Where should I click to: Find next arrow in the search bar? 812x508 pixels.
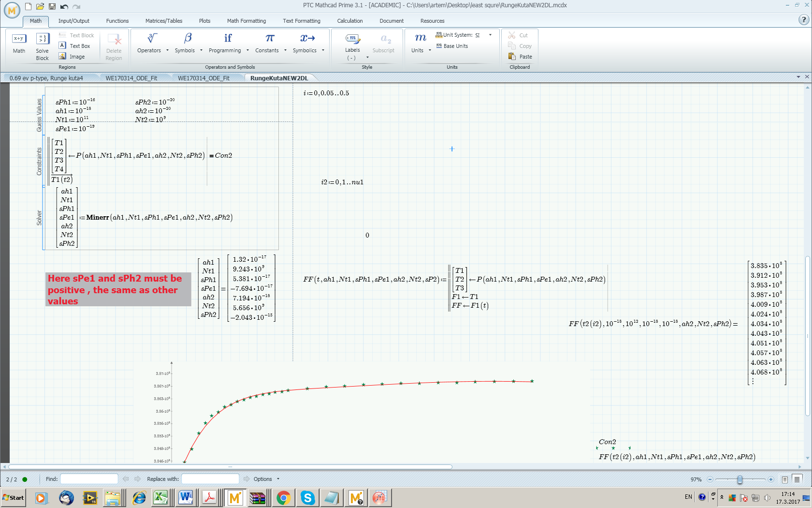click(x=137, y=479)
